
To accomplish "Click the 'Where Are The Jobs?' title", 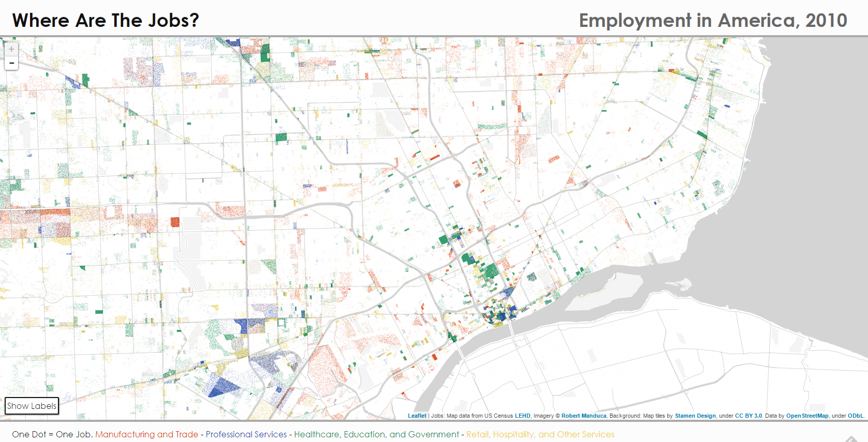I will tap(105, 20).
